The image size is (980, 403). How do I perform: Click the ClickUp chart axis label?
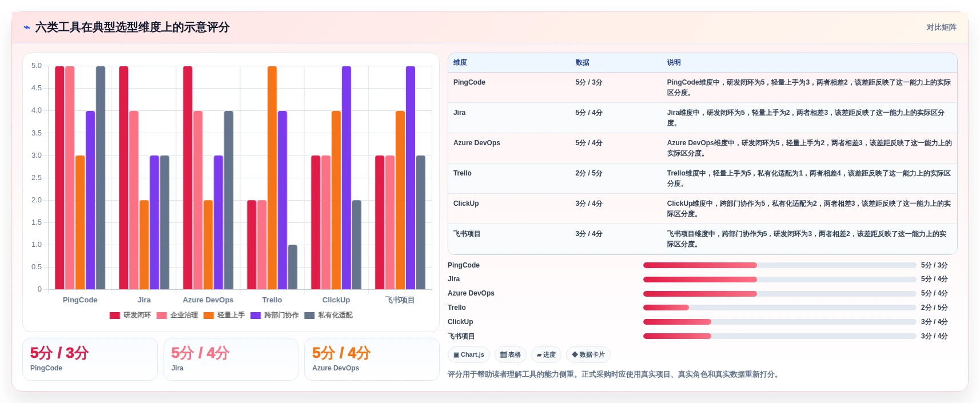336,300
